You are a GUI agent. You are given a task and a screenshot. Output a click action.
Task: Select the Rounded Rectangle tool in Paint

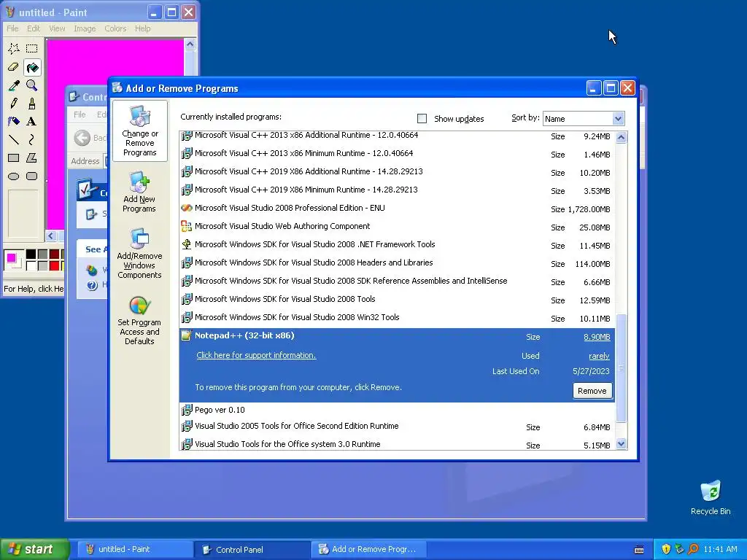pos(32,176)
